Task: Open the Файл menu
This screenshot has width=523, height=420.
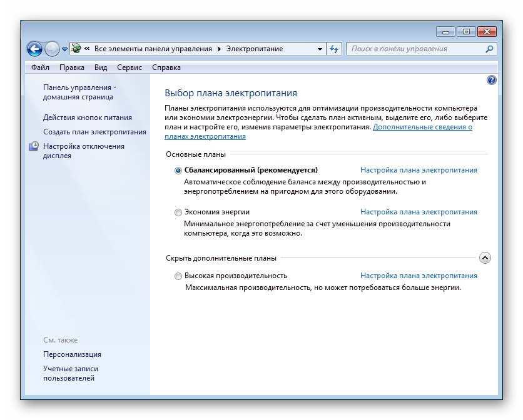Action: pos(41,67)
